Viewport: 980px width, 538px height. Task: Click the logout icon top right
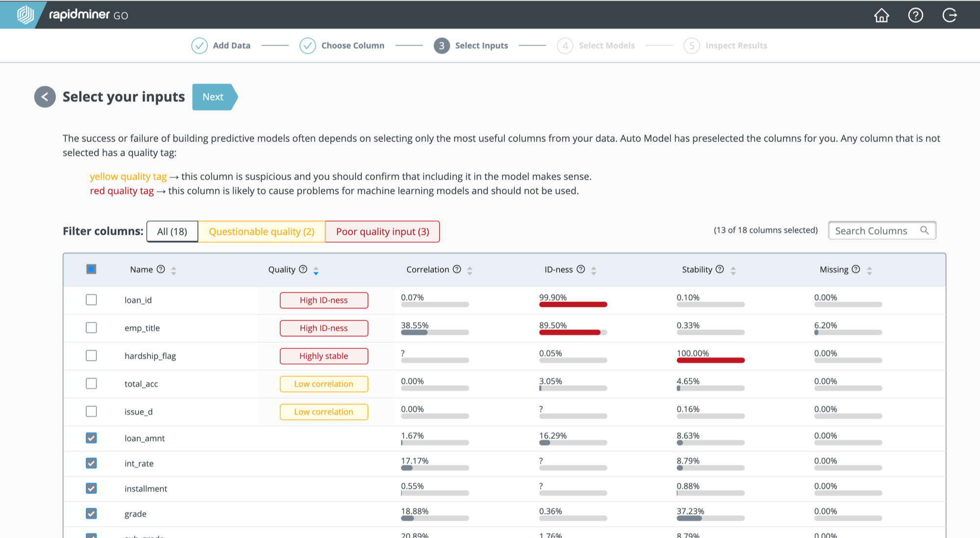point(950,15)
